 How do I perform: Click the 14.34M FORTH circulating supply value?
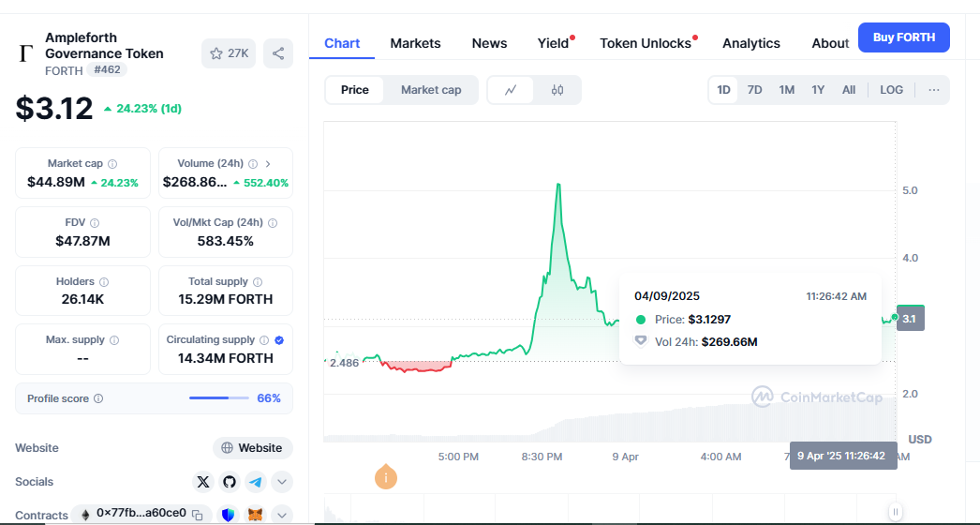click(226, 358)
